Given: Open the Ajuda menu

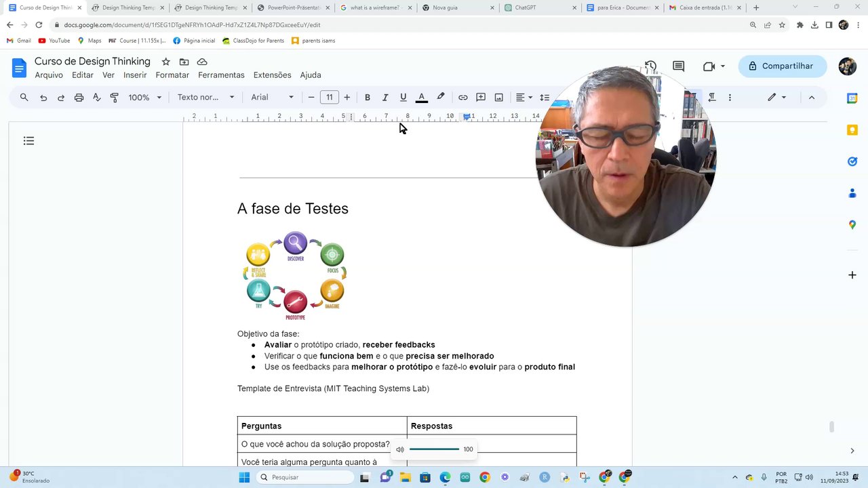Looking at the screenshot, I should (311, 75).
